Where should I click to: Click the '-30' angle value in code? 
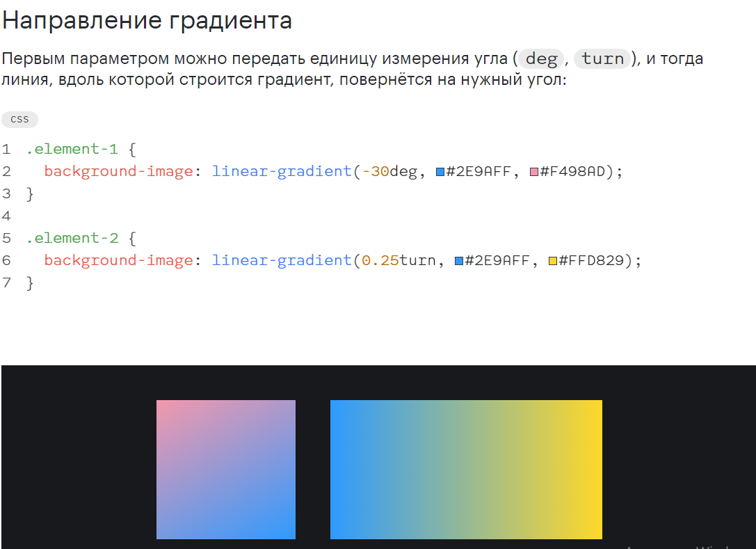(x=375, y=172)
